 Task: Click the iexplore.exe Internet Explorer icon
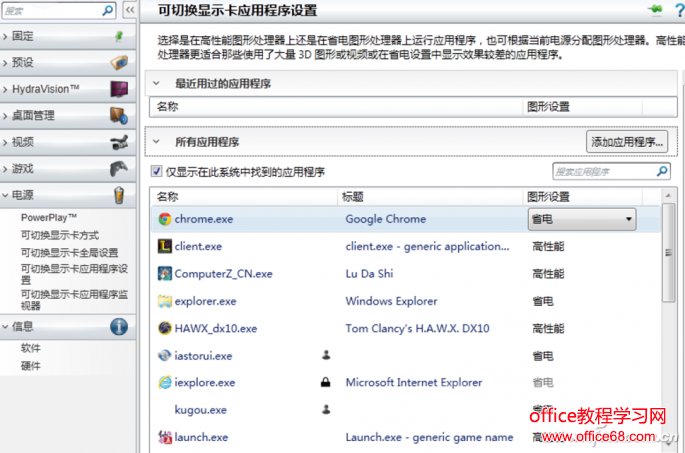tap(165, 383)
